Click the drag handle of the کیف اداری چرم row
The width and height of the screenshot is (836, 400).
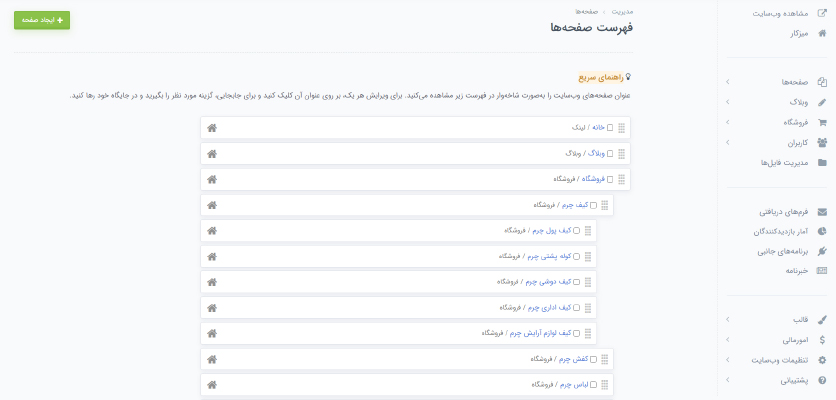(588, 308)
